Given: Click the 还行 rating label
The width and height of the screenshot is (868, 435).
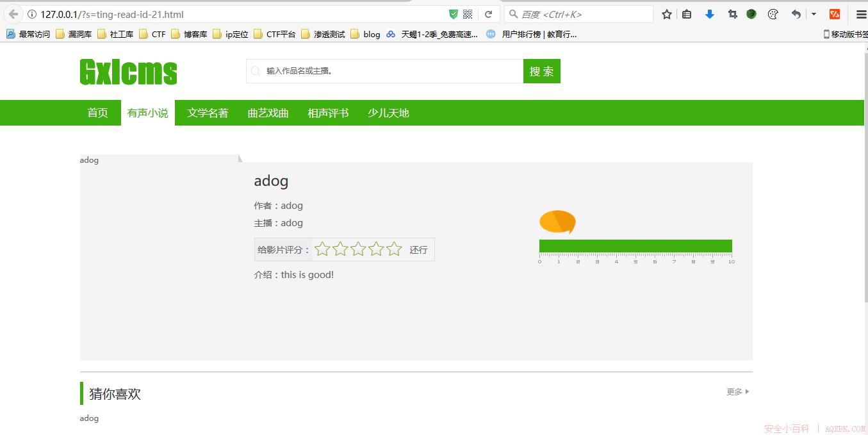Looking at the screenshot, I should (x=418, y=250).
